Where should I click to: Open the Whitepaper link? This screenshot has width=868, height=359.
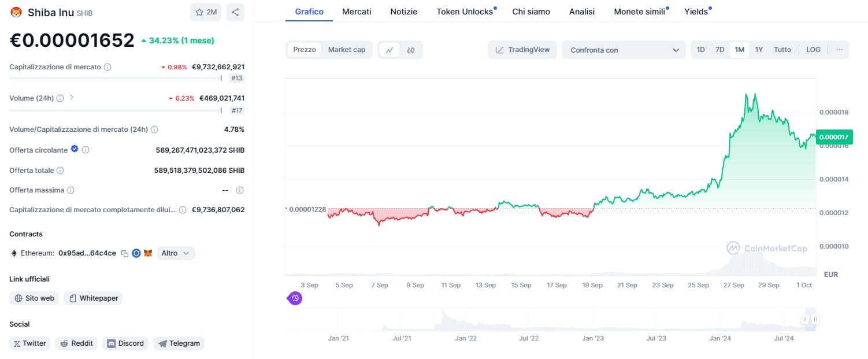(x=93, y=298)
